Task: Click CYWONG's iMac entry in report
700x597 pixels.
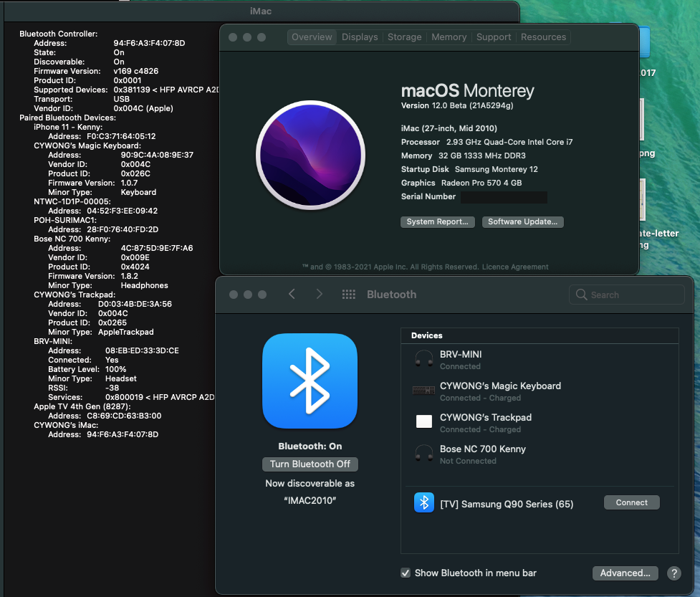Action: point(66,426)
